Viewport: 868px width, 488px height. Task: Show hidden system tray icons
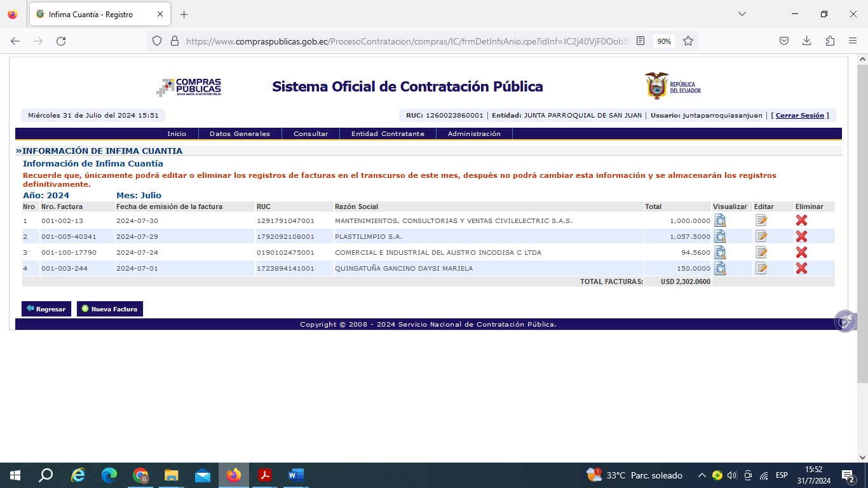702,475
